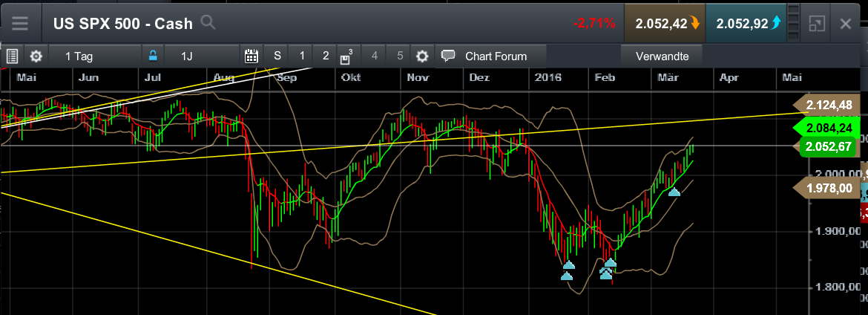This screenshot has width=868, height=315.
Task: Click the 2016 label on time axis
Action: 548,78
